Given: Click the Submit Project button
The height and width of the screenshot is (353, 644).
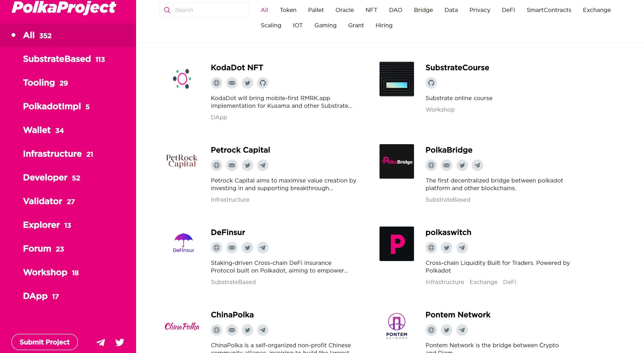Looking at the screenshot, I should [x=45, y=342].
